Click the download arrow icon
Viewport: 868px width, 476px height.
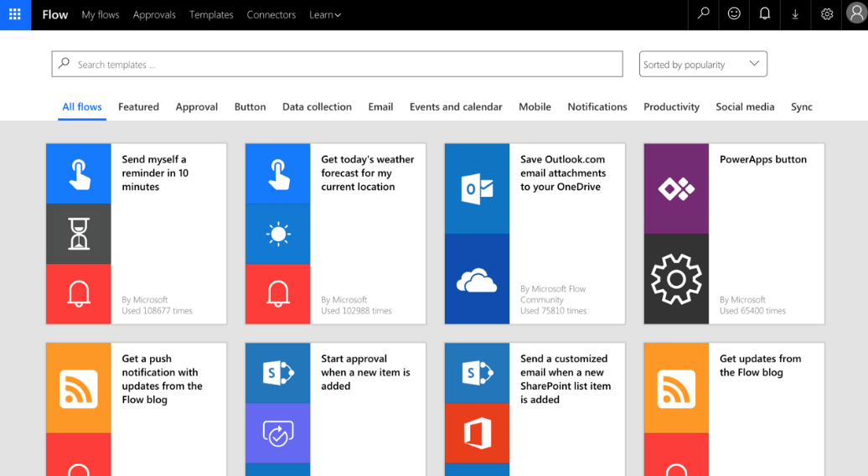795,15
